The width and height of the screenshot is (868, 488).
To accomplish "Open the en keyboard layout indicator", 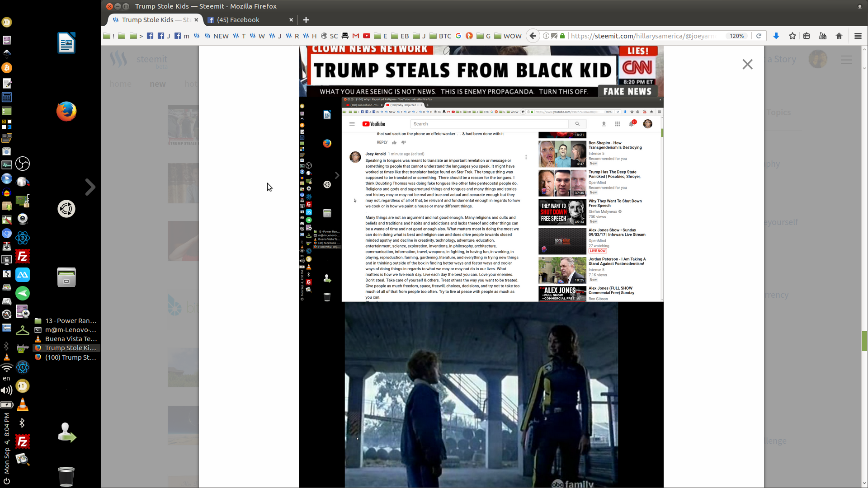I will coord(6,378).
